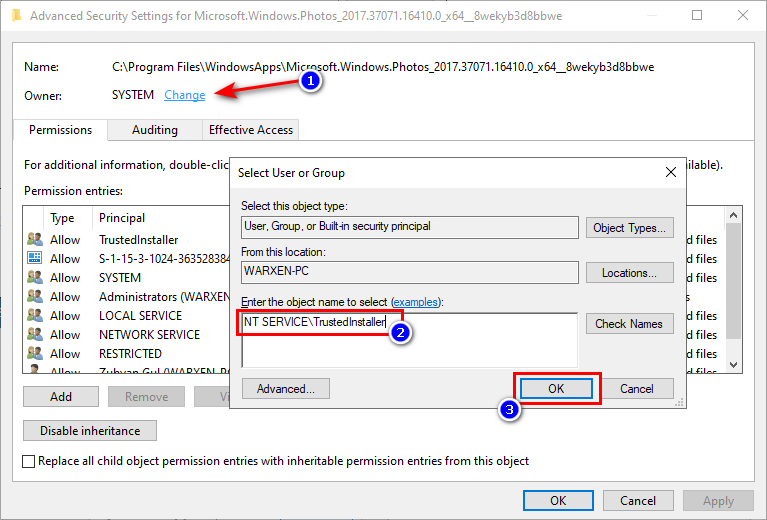The width and height of the screenshot is (767, 520).
Task: Open the Object Types dialog
Action: (x=629, y=228)
